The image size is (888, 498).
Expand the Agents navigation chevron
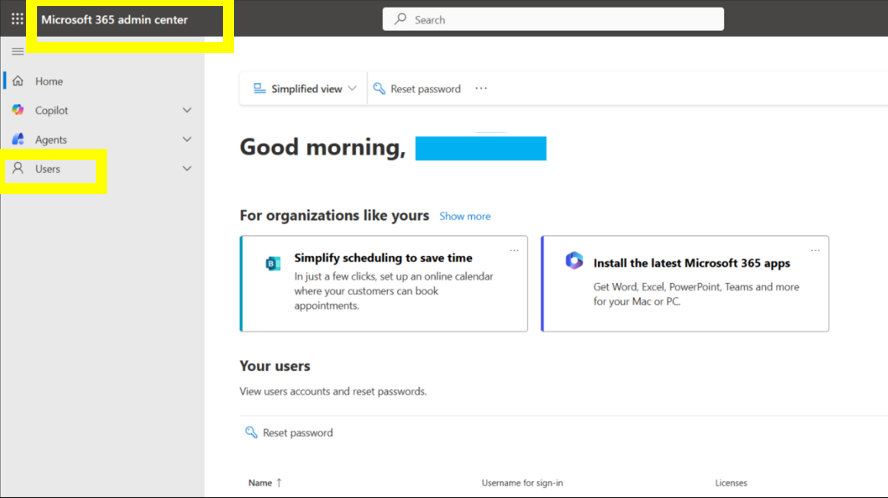tap(187, 140)
